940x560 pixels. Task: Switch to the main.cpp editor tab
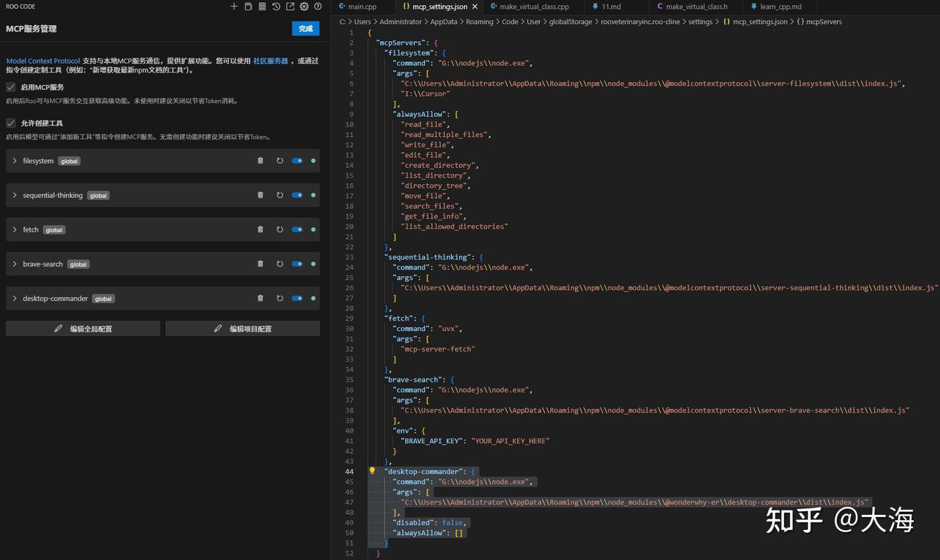coord(362,7)
